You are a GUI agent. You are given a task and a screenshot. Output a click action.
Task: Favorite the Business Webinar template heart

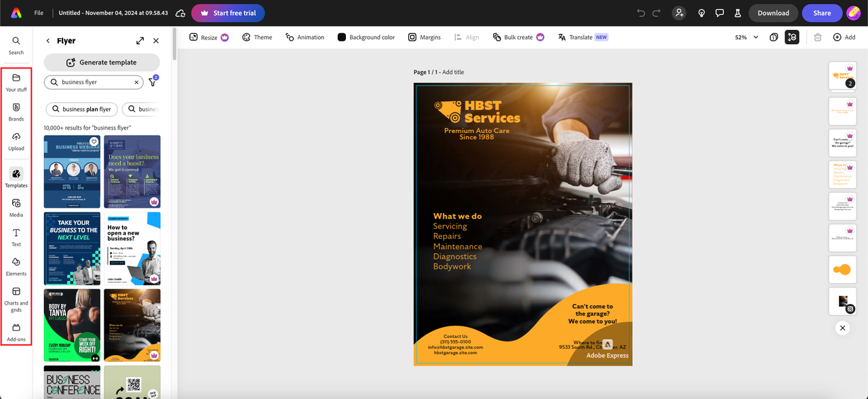click(x=94, y=142)
